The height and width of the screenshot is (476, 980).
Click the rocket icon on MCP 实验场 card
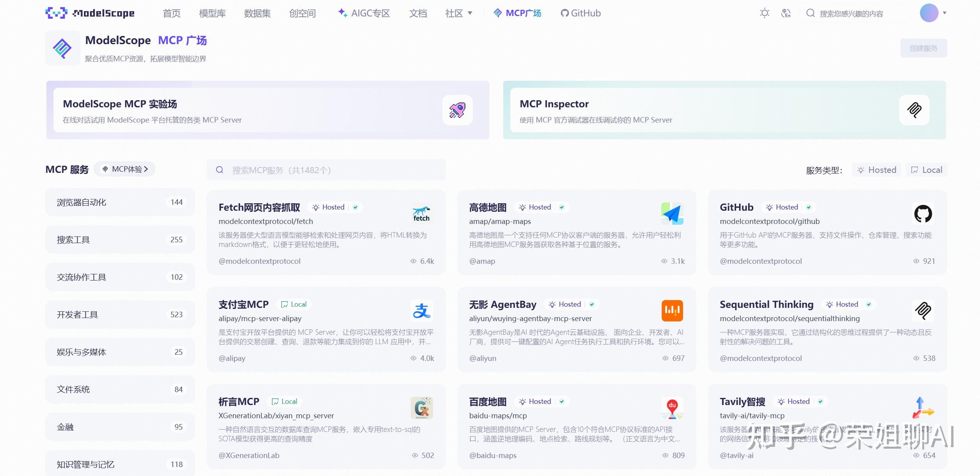(x=457, y=110)
